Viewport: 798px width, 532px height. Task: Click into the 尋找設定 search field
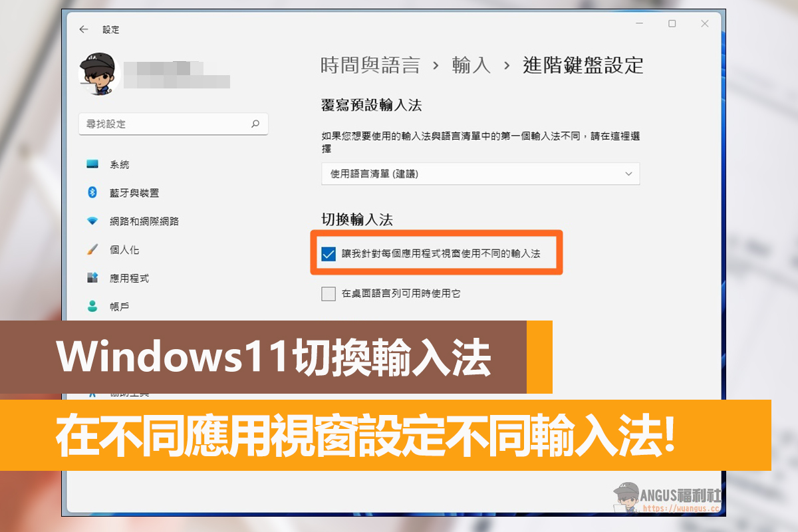tap(173, 124)
